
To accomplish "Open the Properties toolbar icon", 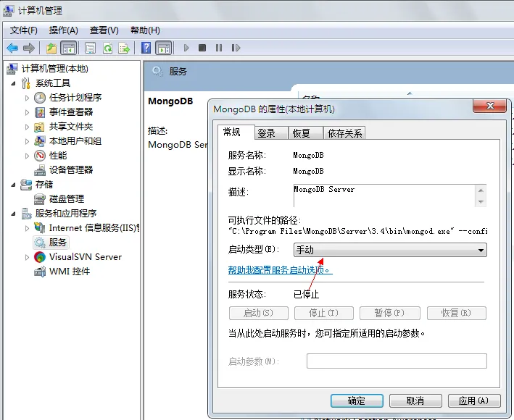I will pyautogui.click(x=90, y=48).
